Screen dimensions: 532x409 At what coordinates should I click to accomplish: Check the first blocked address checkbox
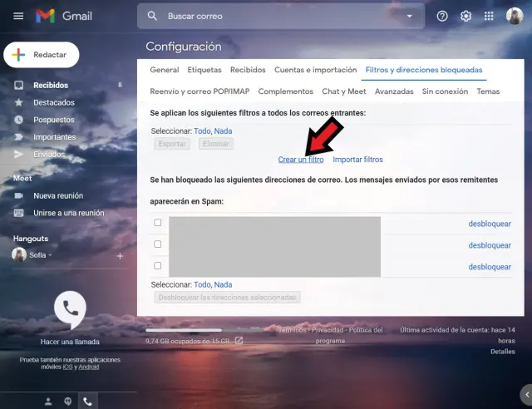tap(158, 223)
